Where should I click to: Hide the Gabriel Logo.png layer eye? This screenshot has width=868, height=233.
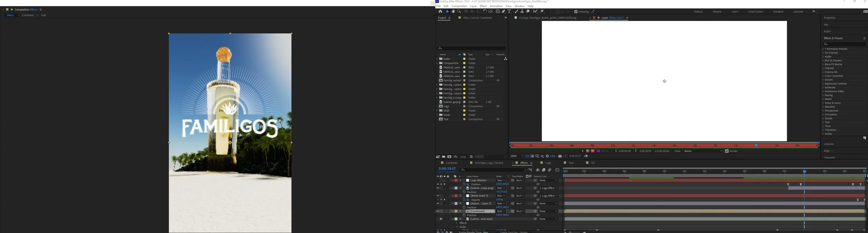(438, 188)
